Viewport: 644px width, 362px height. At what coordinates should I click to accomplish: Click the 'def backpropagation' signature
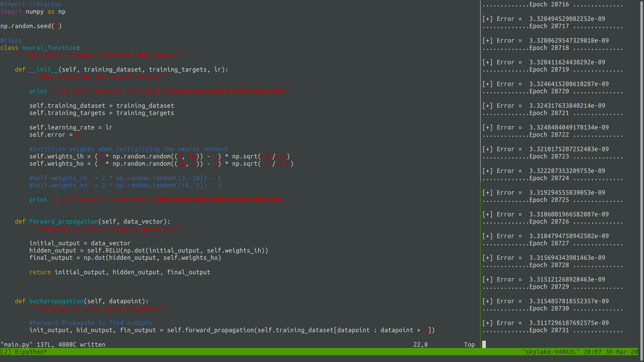point(82,301)
